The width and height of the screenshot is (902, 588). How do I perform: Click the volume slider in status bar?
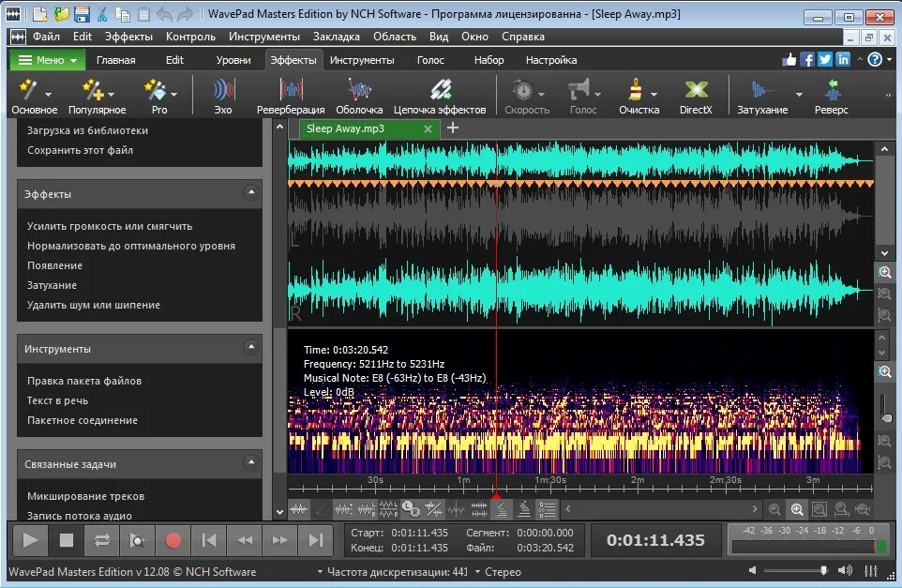[x=795, y=571]
